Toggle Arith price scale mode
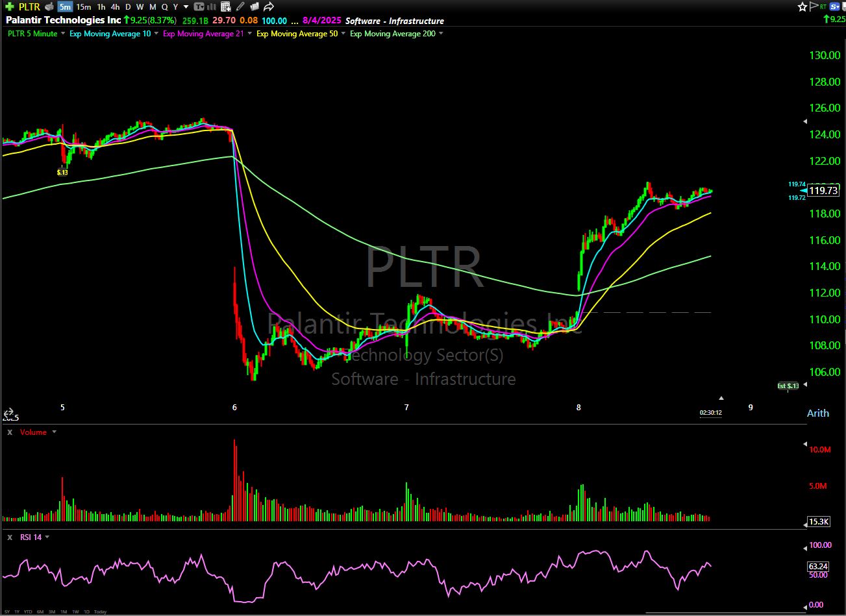 point(817,413)
